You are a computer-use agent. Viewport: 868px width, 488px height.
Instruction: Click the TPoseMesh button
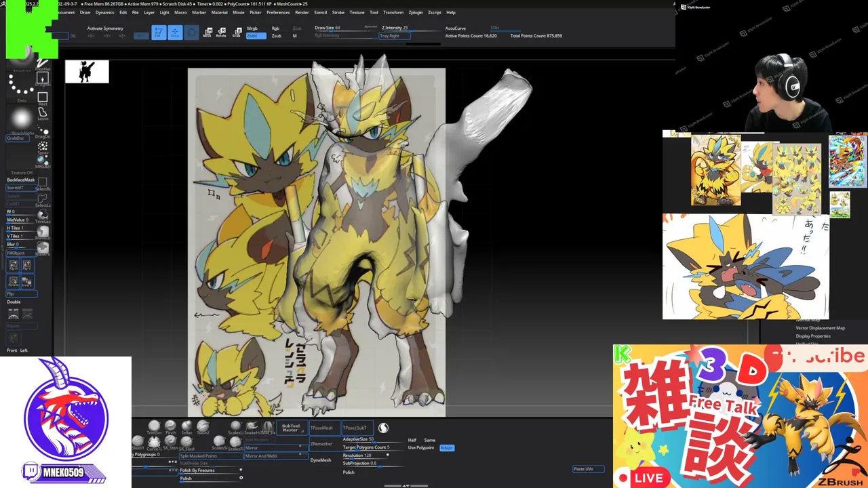point(325,428)
